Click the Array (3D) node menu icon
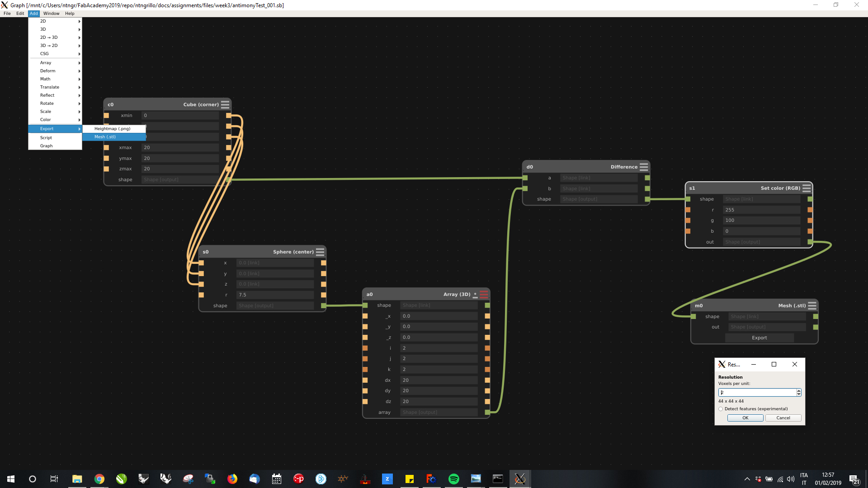The image size is (868, 488). (x=484, y=294)
